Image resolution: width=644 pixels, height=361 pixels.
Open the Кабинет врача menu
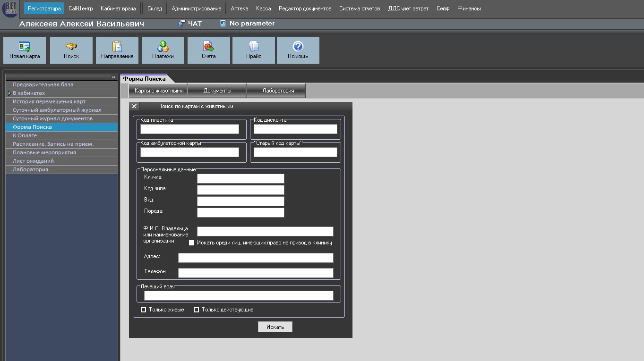[118, 8]
